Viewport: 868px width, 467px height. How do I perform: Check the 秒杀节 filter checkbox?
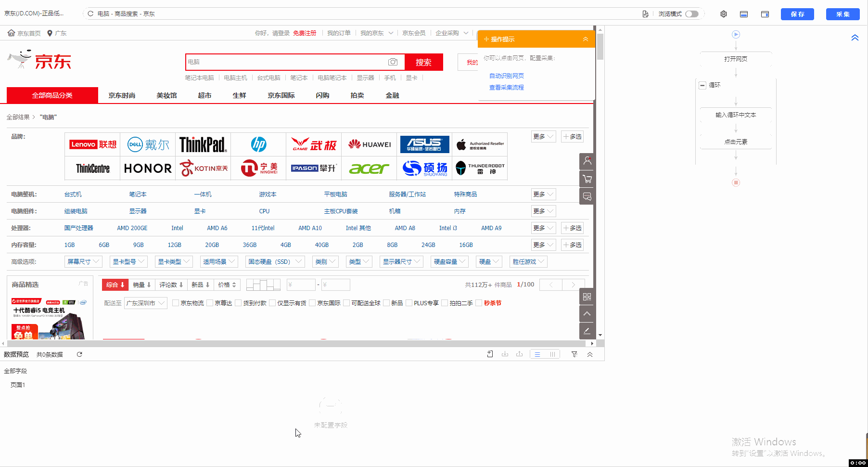tap(479, 303)
